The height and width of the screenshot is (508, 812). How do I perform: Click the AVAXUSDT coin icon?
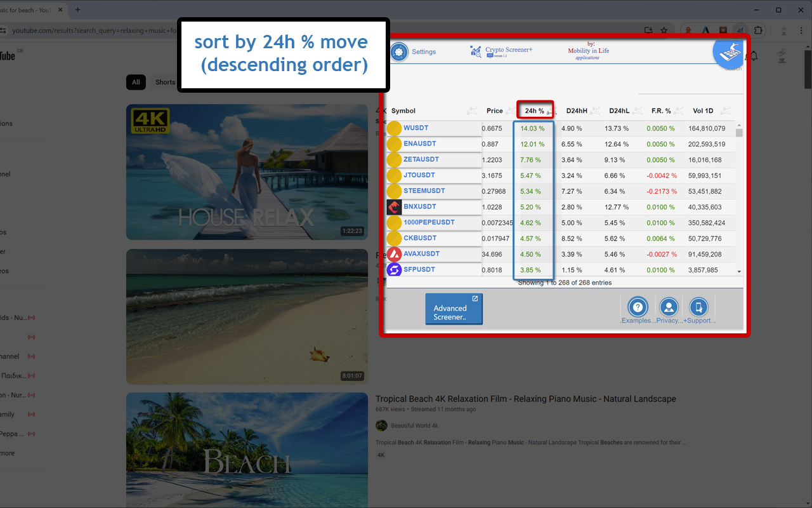394,254
